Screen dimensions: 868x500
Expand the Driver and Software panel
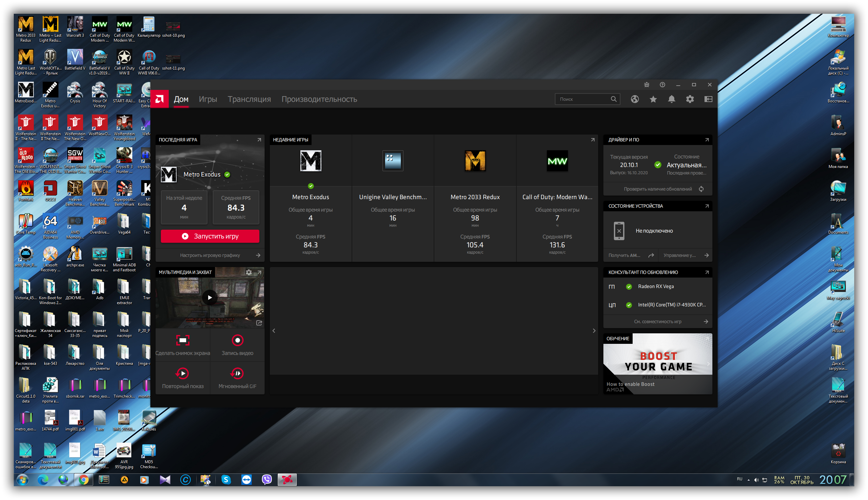[x=707, y=140]
